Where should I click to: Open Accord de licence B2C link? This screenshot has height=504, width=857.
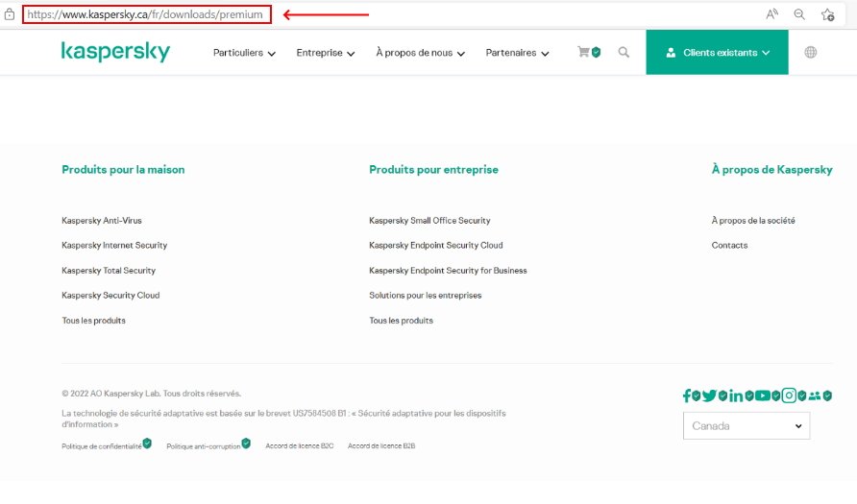click(x=300, y=445)
